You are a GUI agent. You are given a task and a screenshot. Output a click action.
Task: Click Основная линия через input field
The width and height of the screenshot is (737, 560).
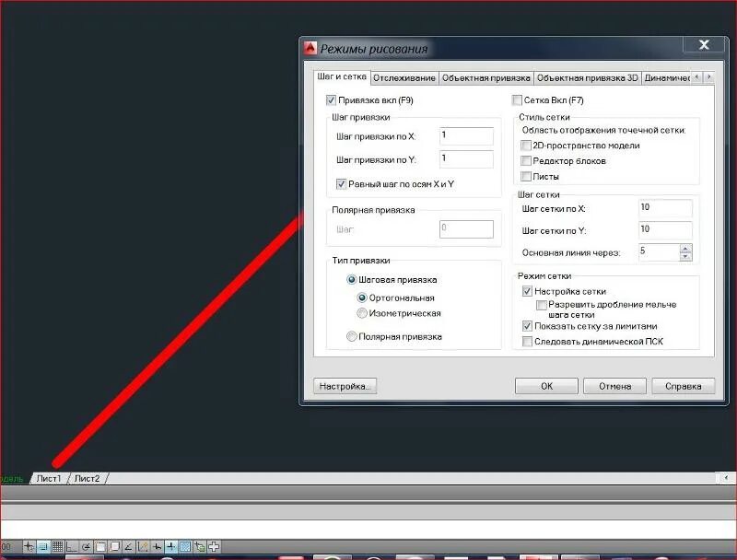click(x=659, y=252)
